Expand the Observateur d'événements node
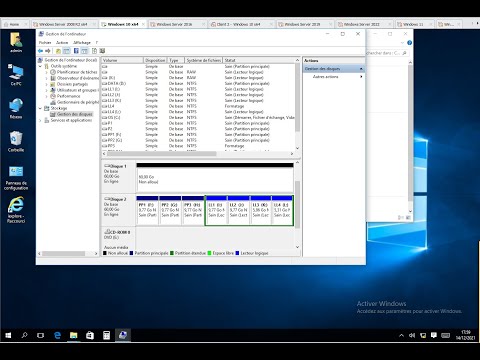480x360 pixels. (x=46, y=78)
